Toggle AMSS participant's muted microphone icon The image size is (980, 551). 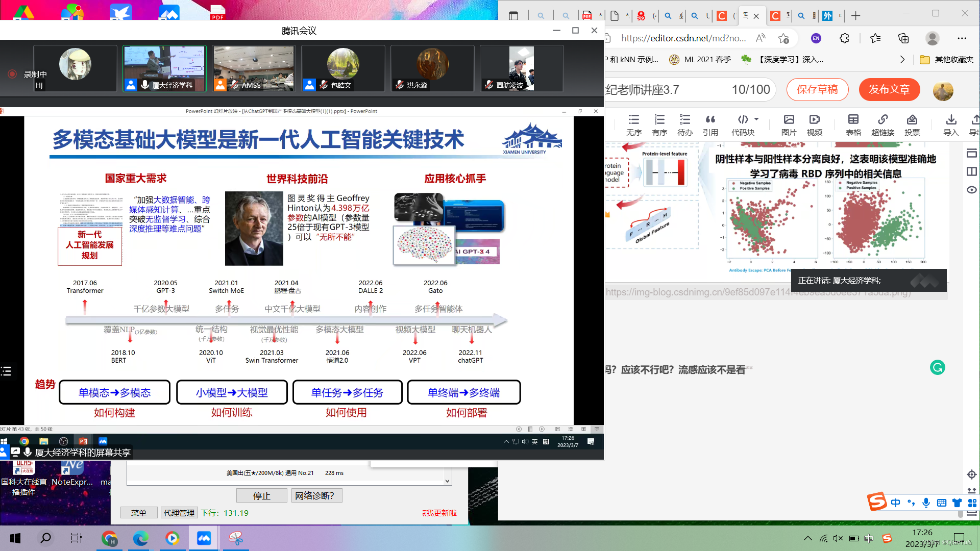pyautogui.click(x=234, y=85)
